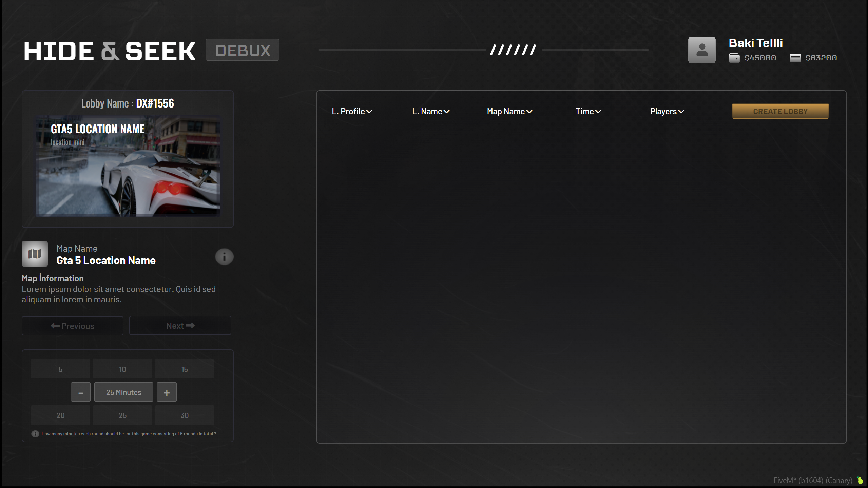Select the 30 minutes preset
This screenshot has width=868, height=488.
point(185,415)
